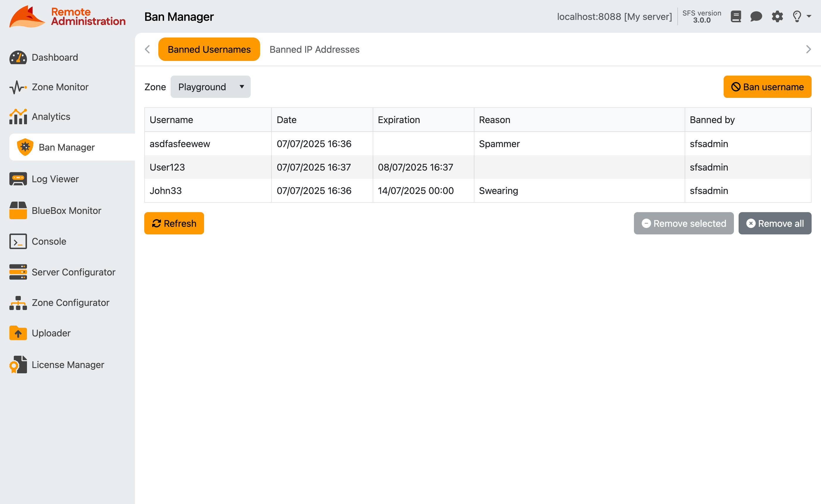Open the Server Configurator
Screen dimensions: 821x504
click(x=73, y=272)
